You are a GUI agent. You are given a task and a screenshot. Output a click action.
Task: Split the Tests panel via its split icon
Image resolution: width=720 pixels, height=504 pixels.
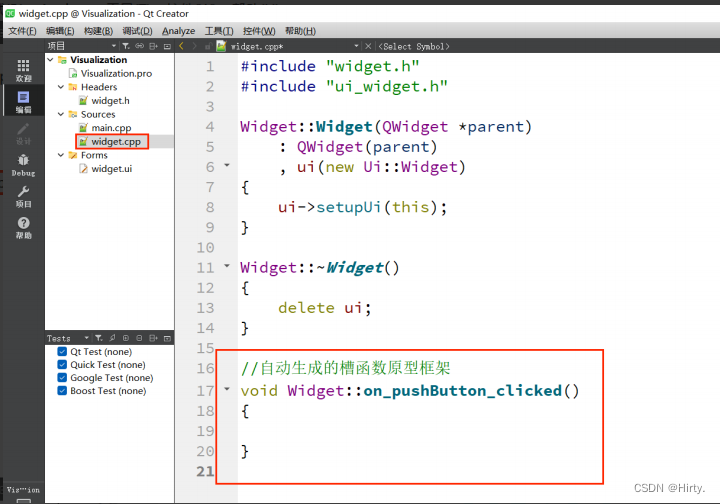153,338
